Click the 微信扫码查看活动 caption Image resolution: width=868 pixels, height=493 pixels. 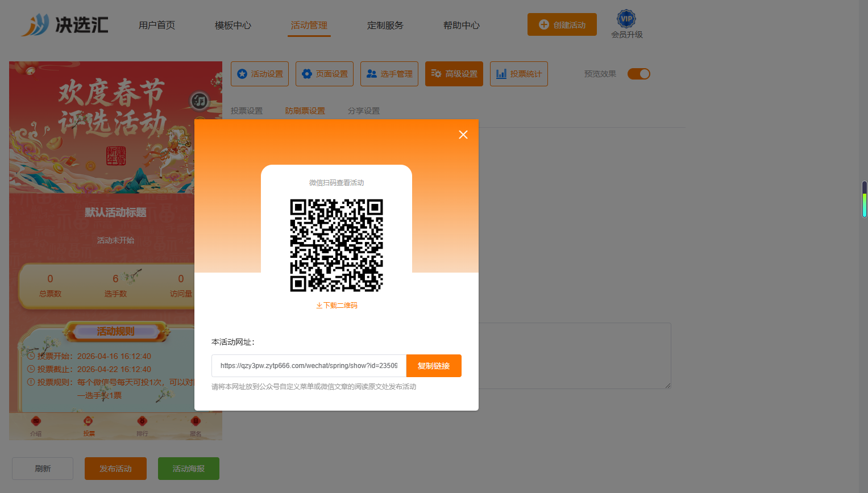click(337, 183)
